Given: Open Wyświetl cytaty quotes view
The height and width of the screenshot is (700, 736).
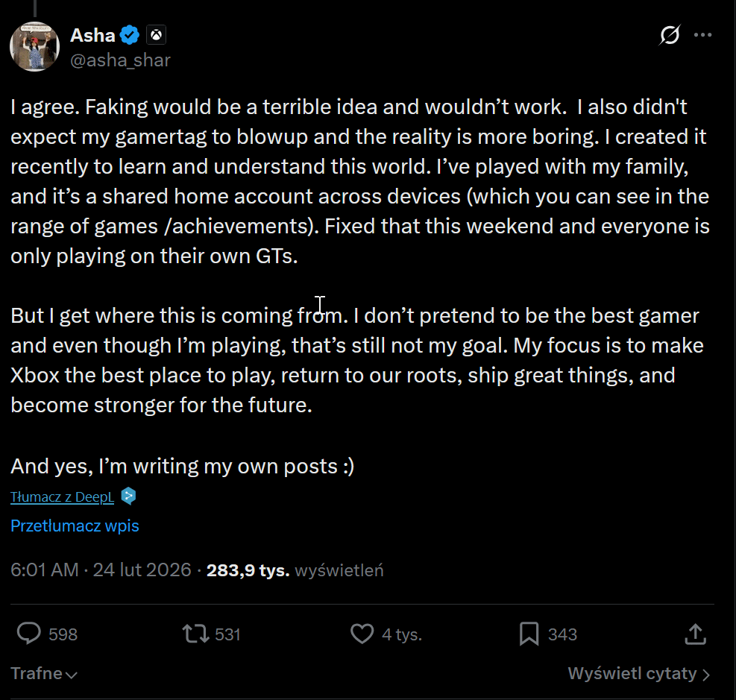Looking at the screenshot, I should 638,674.
